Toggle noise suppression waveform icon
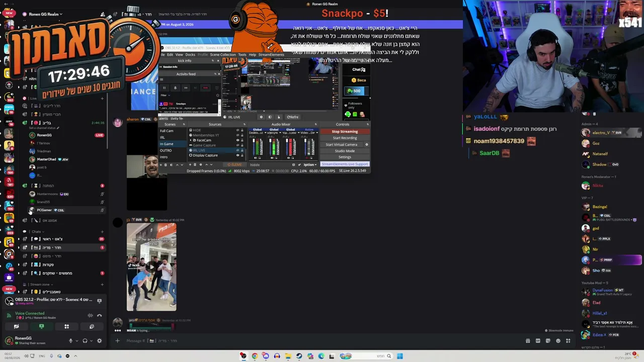 click(90, 315)
